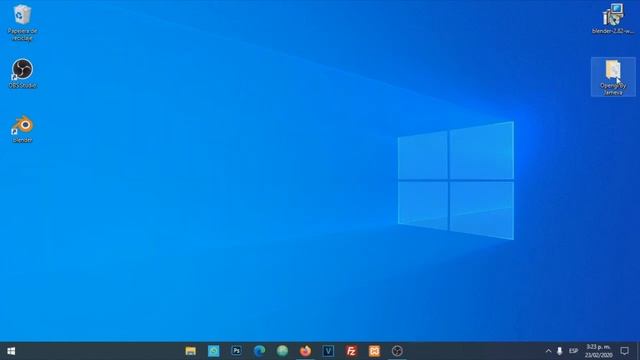Viewport: 640px width, 360px height.
Task: Launch FileZilla from the taskbar
Action: 351,351
